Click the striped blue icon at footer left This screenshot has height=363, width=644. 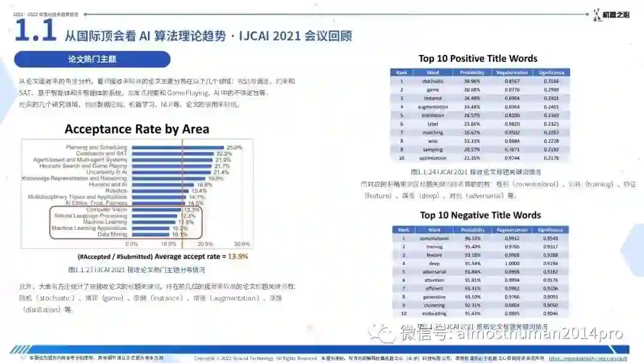click(x=20, y=350)
